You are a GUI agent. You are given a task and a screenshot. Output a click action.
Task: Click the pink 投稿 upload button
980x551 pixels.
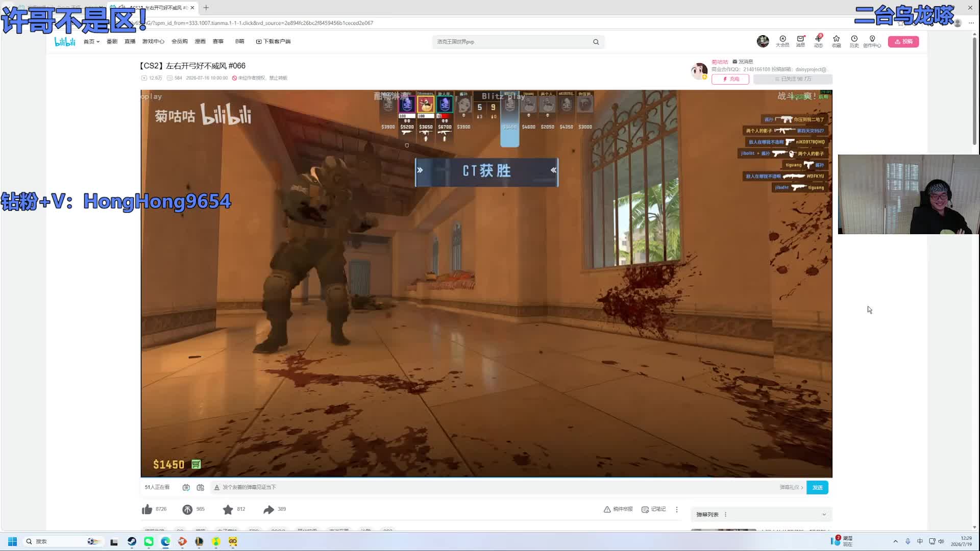click(903, 41)
